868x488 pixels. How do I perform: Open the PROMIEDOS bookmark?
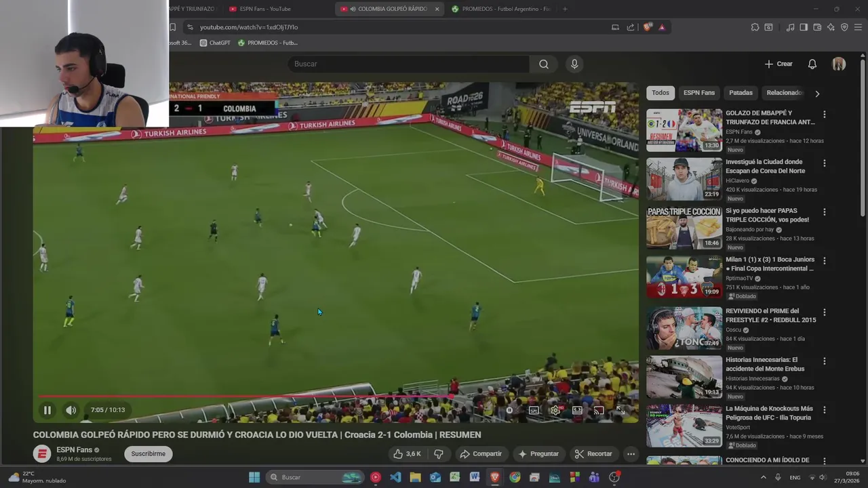[267, 43]
